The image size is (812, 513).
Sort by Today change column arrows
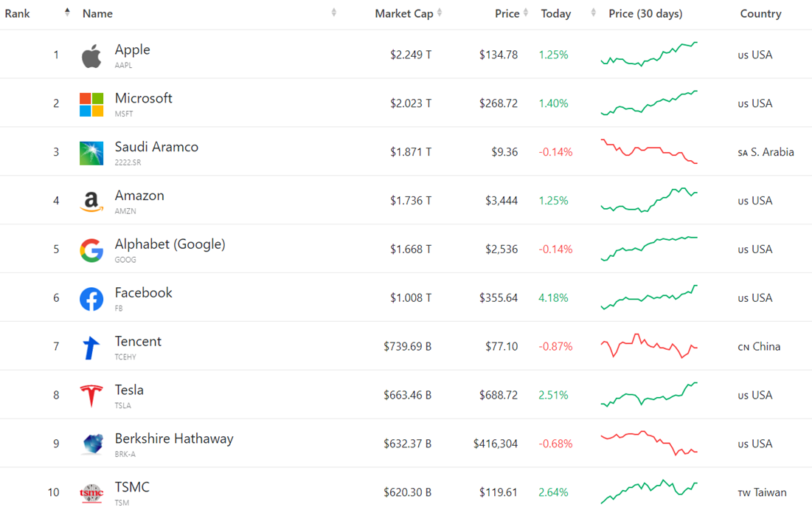coord(593,13)
